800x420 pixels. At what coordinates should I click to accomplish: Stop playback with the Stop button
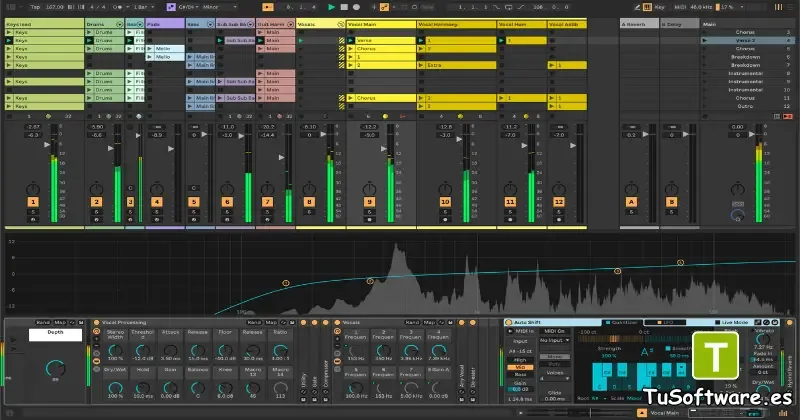coord(344,7)
